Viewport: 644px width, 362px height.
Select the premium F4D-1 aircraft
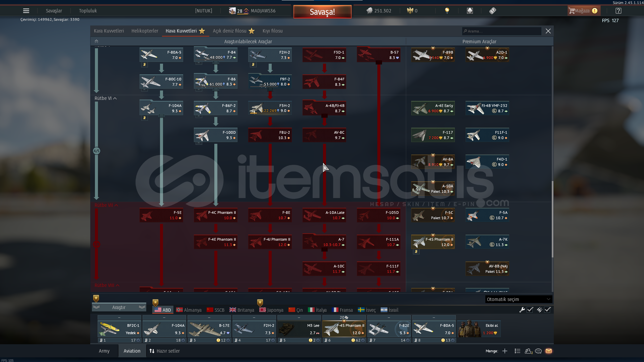tap(487, 162)
